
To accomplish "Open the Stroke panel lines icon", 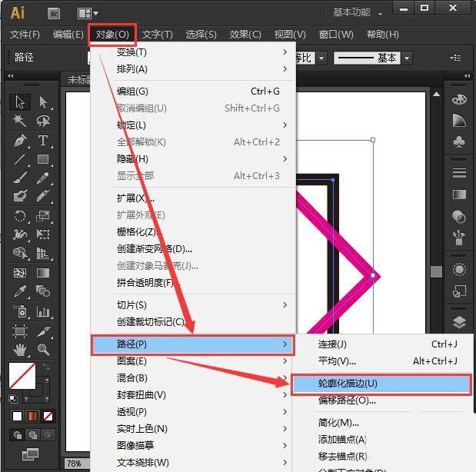I will click(459, 172).
